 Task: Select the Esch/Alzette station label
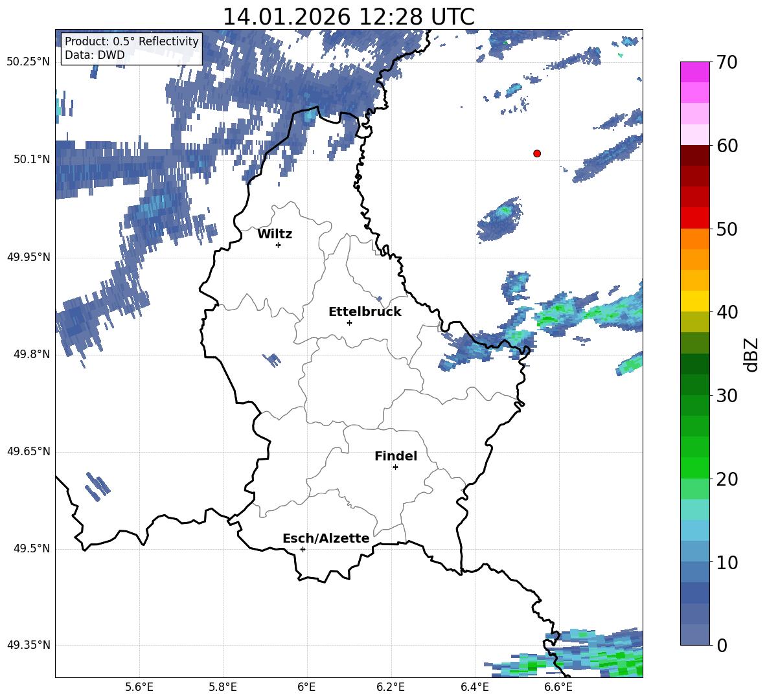coord(326,538)
